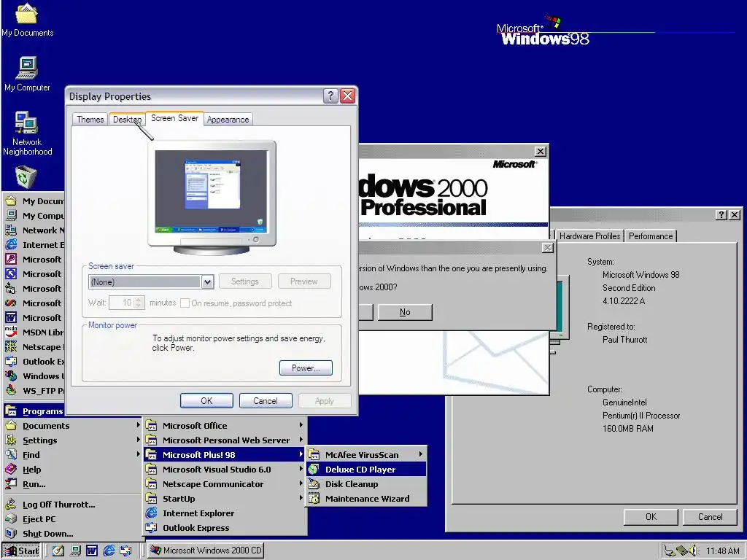The height and width of the screenshot is (560, 747).
Task: Launch Word from quick launch bar
Action: pyautogui.click(x=91, y=551)
